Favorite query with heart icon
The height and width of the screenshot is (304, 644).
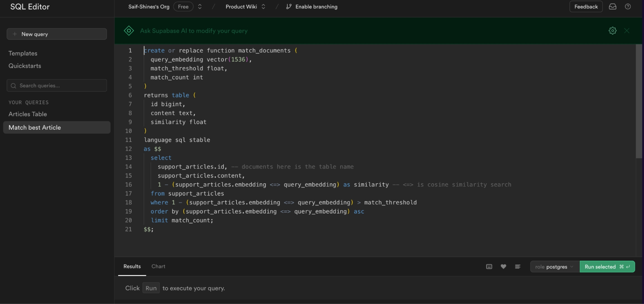click(503, 267)
